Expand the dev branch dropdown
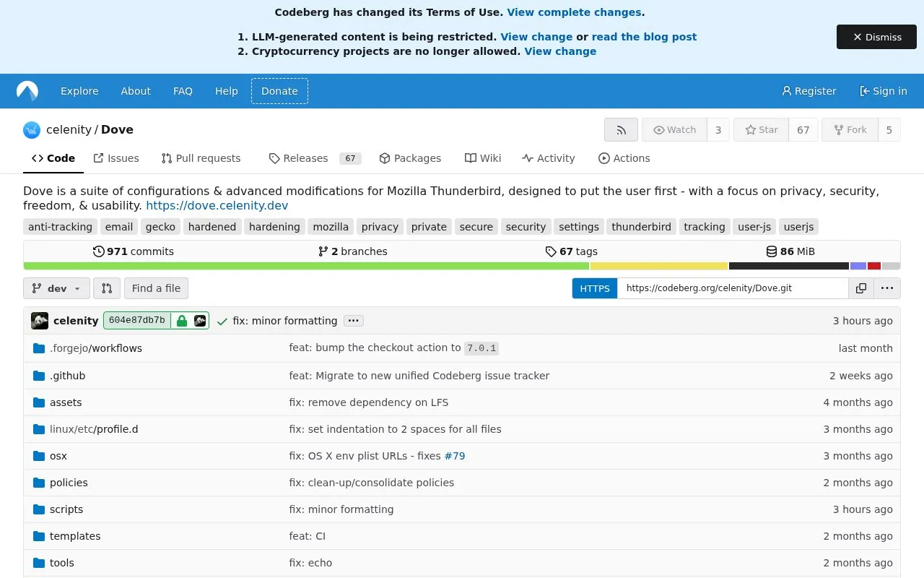This screenshot has height=578, width=924. coord(57,288)
